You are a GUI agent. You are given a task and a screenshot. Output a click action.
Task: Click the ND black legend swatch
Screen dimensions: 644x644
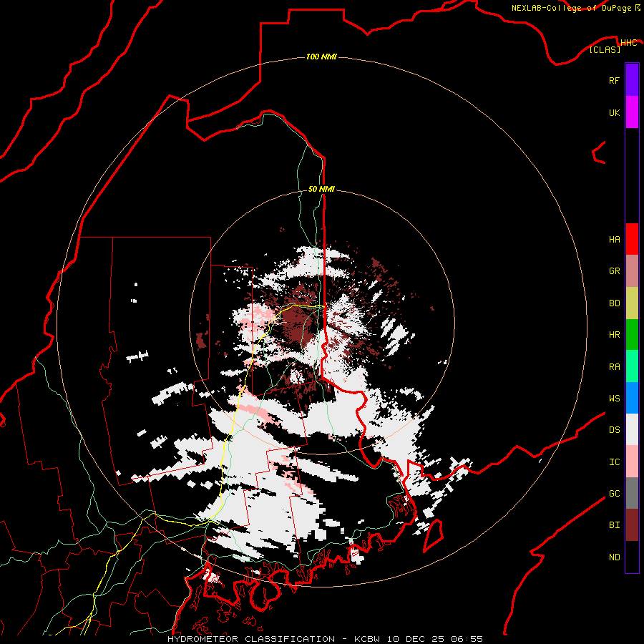click(632, 557)
